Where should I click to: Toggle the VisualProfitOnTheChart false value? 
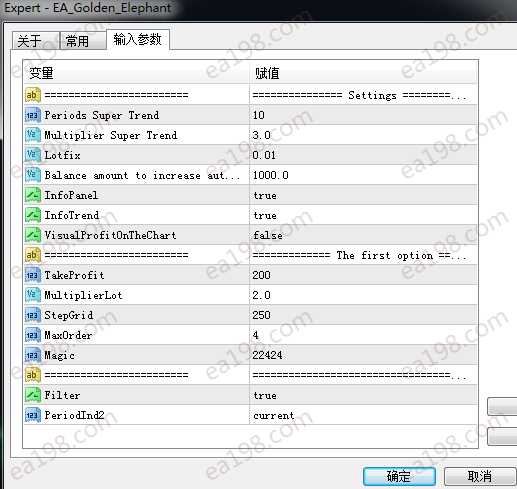pyautogui.click(x=363, y=235)
